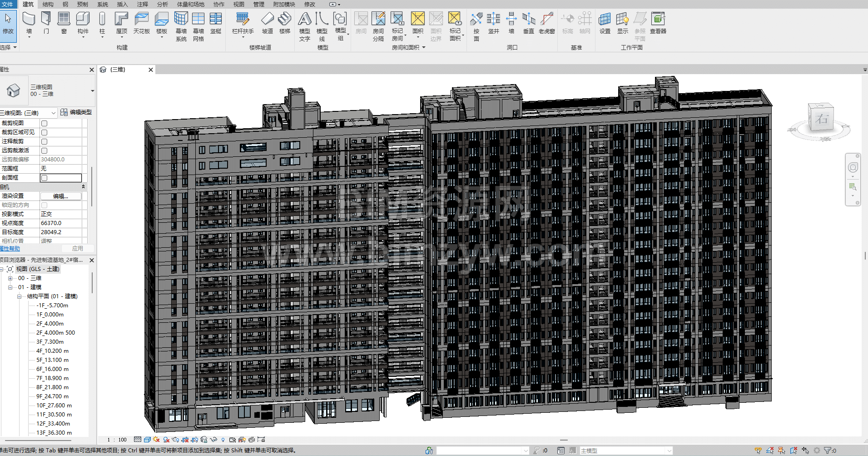This screenshot has height=456, width=868.
Task: Switch to the 视图 ribbon tab
Action: pos(238,4)
